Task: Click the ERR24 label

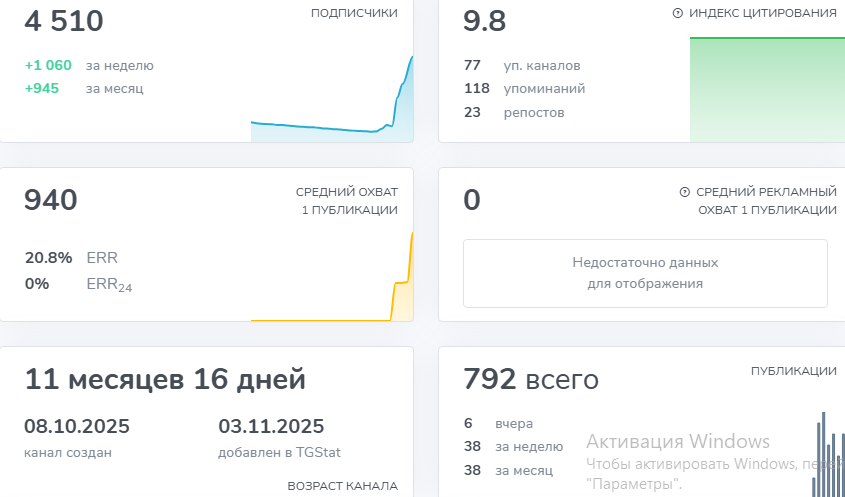Action: [x=109, y=285]
